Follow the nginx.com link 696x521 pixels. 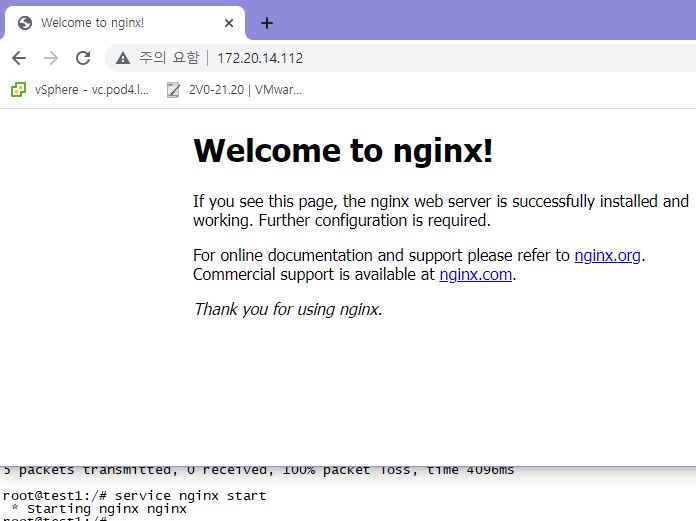point(475,275)
